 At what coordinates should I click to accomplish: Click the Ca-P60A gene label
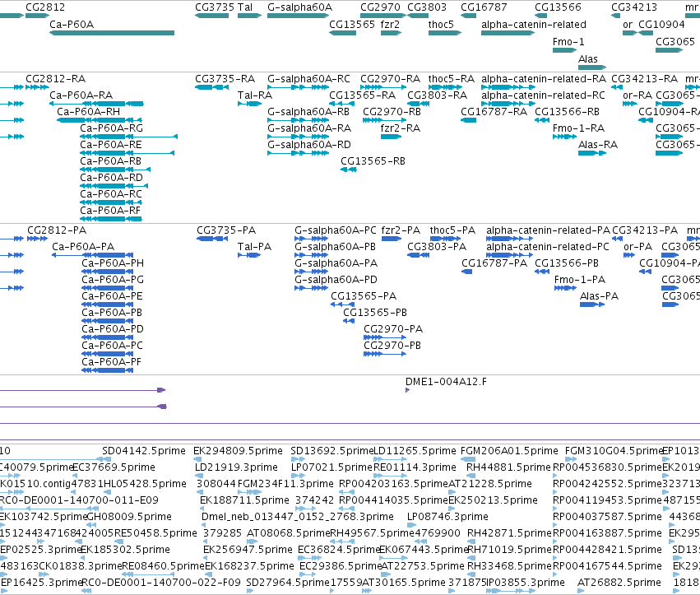pos(72,25)
